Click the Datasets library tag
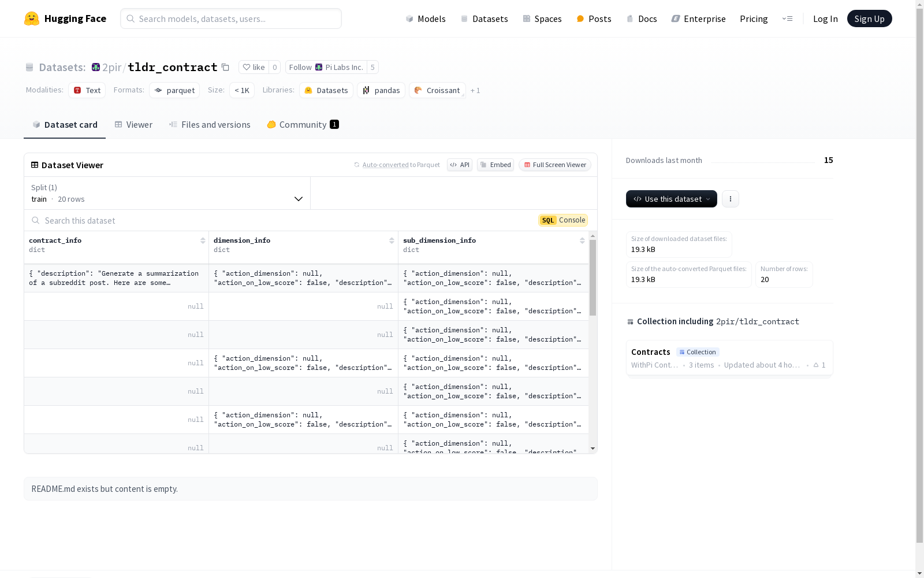924x578 pixels. [326, 90]
